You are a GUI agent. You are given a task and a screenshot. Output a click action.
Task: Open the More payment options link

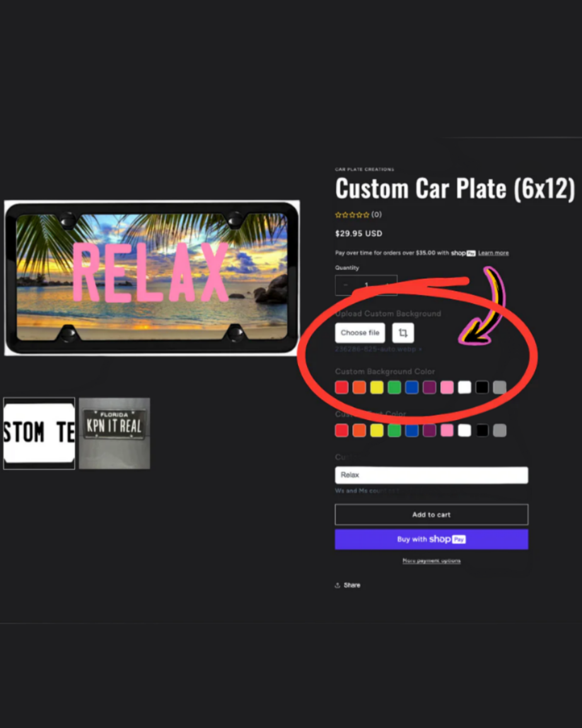click(431, 561)
